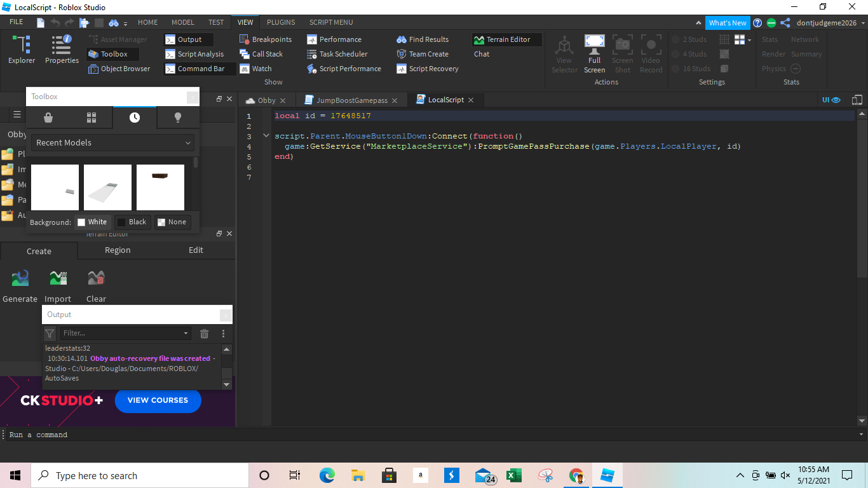Clear output with the trash icon

205,334
